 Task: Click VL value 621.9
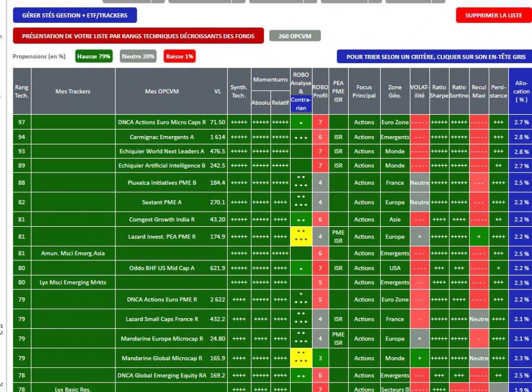click(x=217, y=268)
